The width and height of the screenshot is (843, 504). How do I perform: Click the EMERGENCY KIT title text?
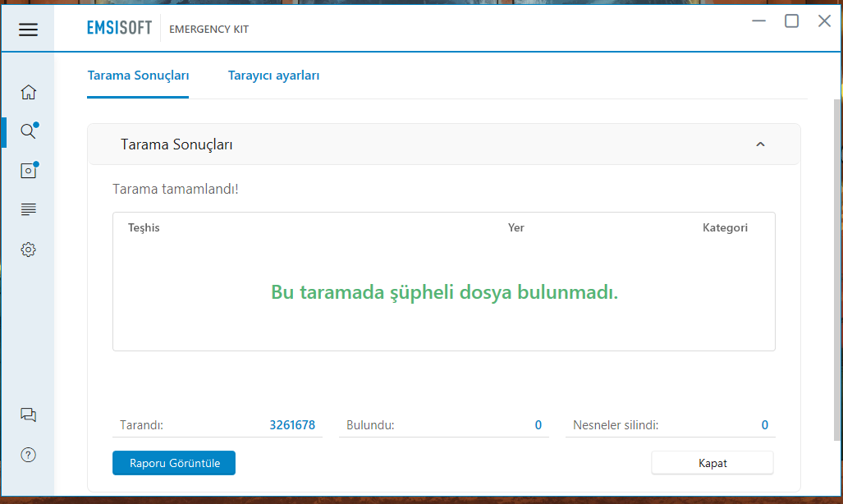(x=209, y=29)
